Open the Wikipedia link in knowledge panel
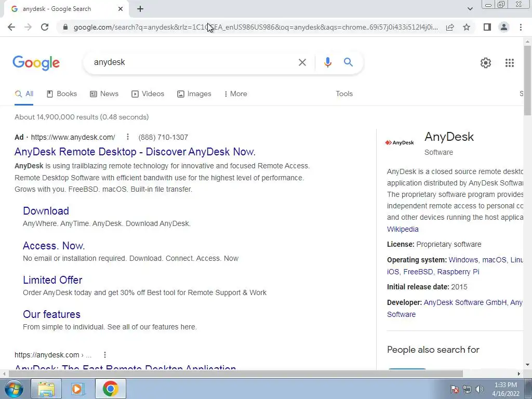Image resolution: width=532 pixels, height=399 pixels. click(x=403, y=229)
